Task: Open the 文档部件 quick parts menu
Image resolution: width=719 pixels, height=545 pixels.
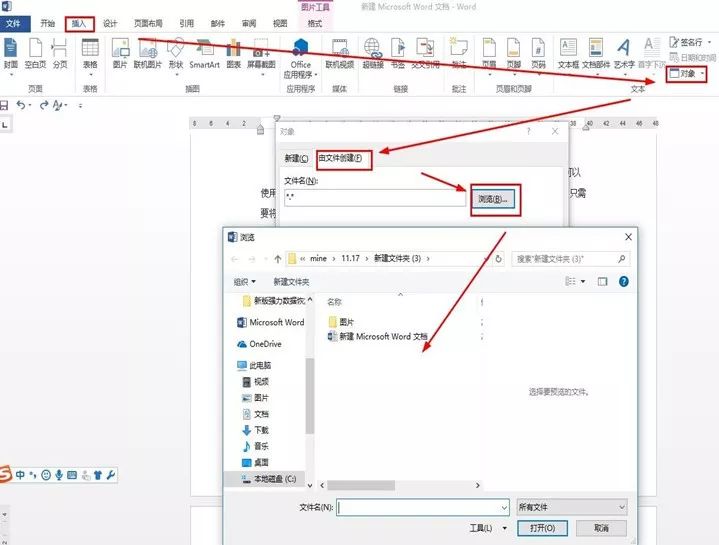Action: (596, 56)
